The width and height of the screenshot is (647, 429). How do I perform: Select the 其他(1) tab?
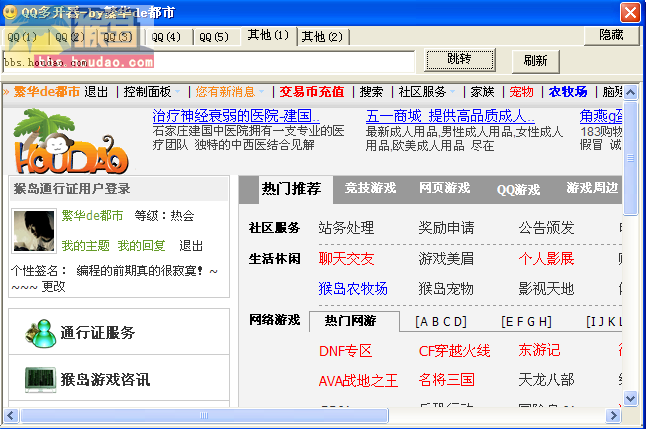click(x=268, y=35)
